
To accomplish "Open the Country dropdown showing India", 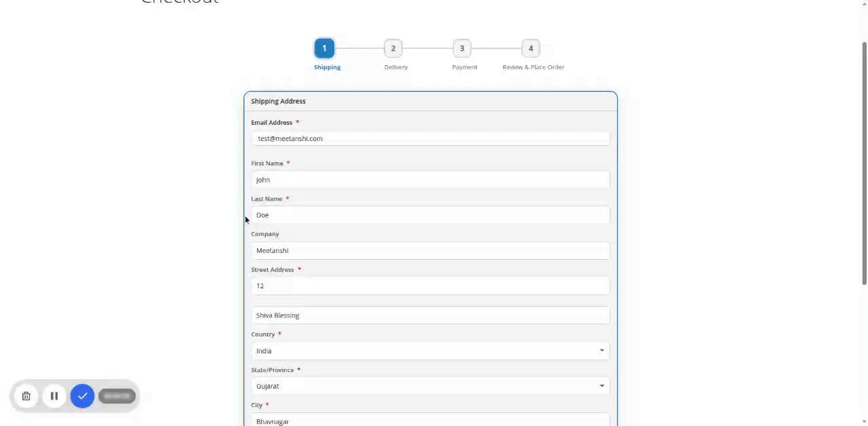I will pos(431,351).
